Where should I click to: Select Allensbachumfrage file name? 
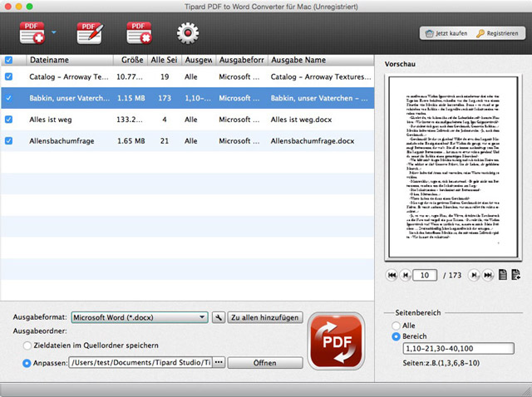pyautogui.click(x=62, y=140)
